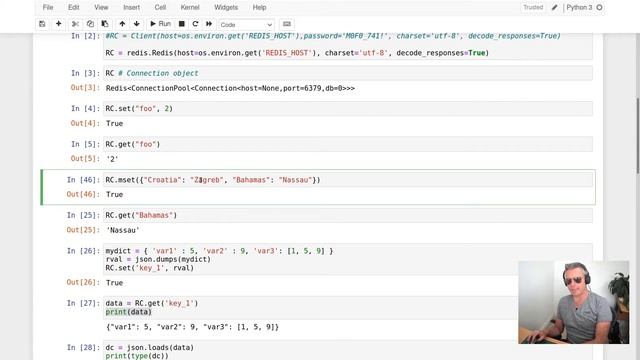
Task: Click the printed var1 JSON output
Action: [192, 327]
